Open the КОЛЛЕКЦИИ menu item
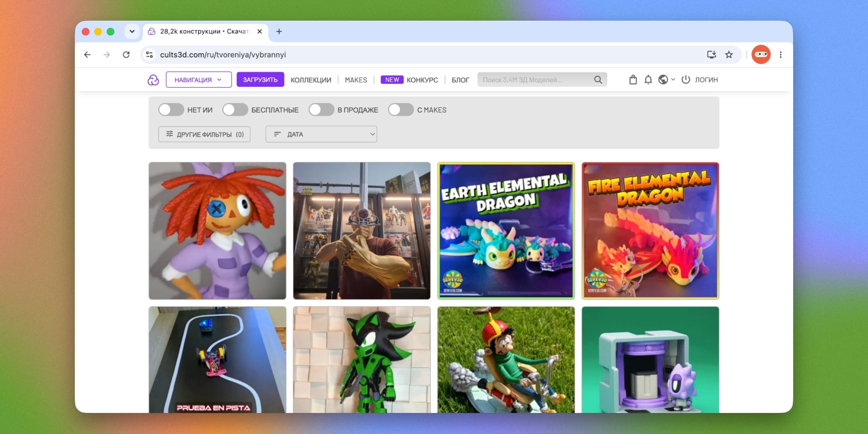The image size is (868, 434). (311, 80)
